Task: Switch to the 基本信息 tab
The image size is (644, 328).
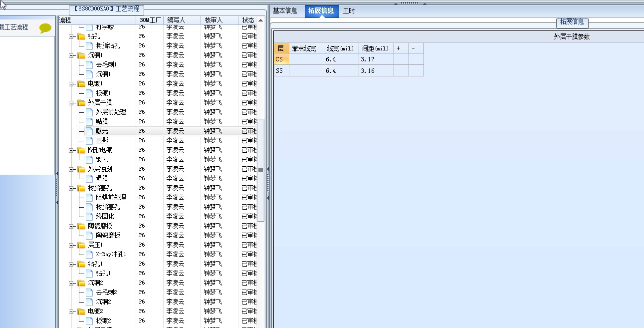Action: 285,11
